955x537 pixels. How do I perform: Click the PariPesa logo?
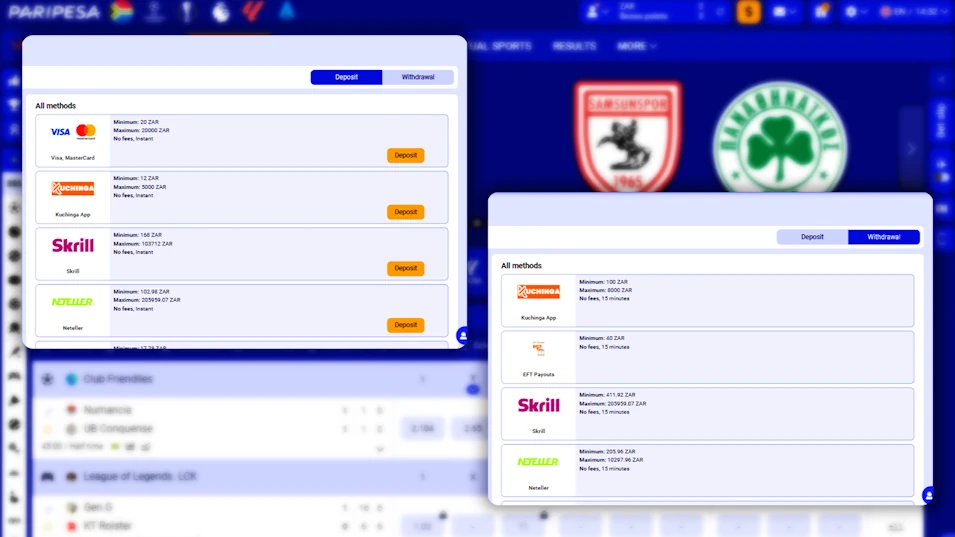point(54,12)
